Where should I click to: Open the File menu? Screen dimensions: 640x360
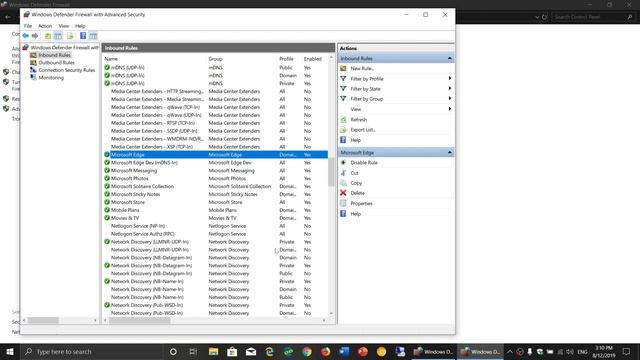pyautogui.click(x=28, y=26)
